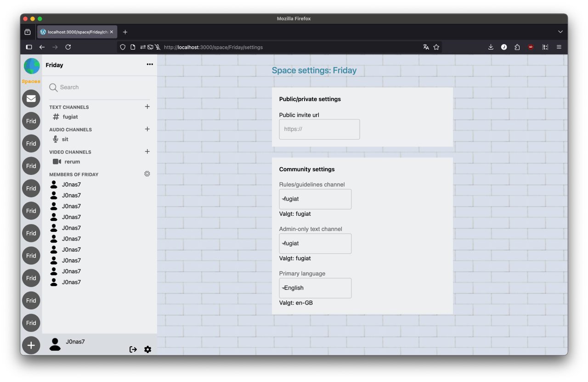Add a new audio channel
This screenshot has width=588, height=382.
[x=147, y=129]
